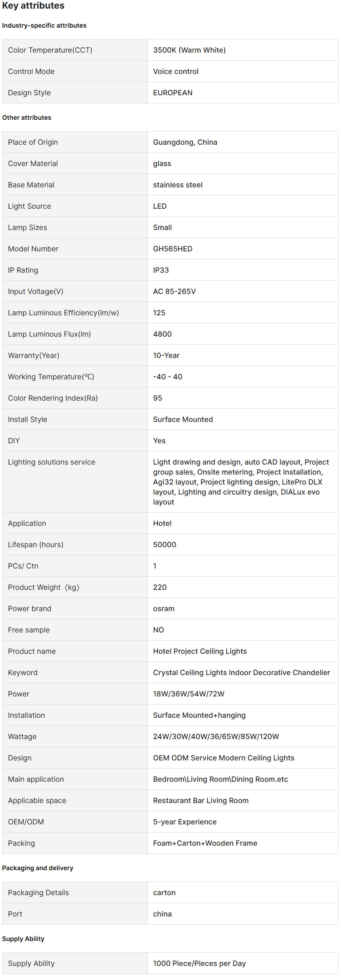This screenshot has width=341, height=980.
Task: Click the 3500K (Warm White) value
Action: [x=189, y=50]
